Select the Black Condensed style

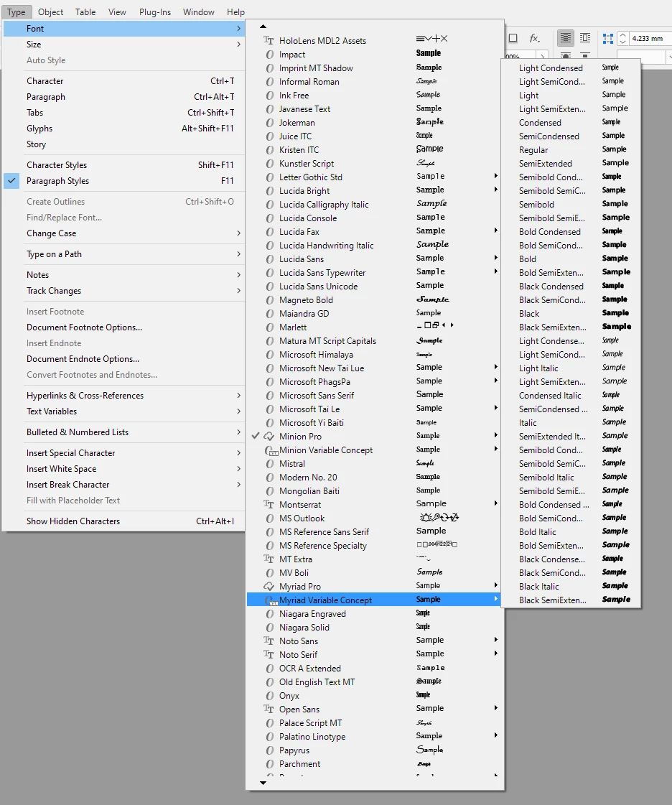coord(571,287)
